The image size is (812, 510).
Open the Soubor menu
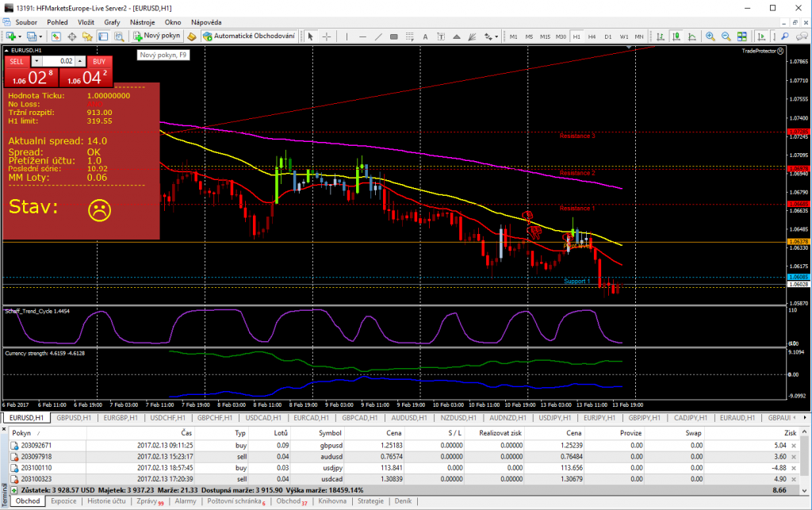click(x=26, y=22)
